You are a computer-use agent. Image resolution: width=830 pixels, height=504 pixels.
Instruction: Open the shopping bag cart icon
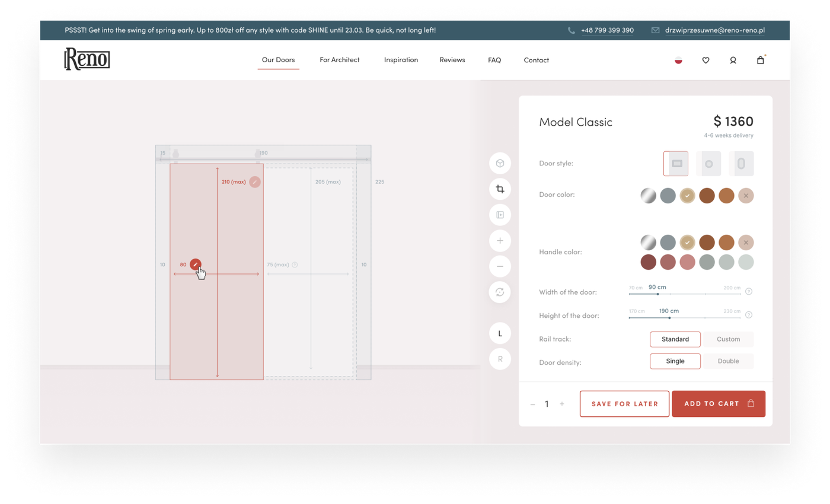760,60
